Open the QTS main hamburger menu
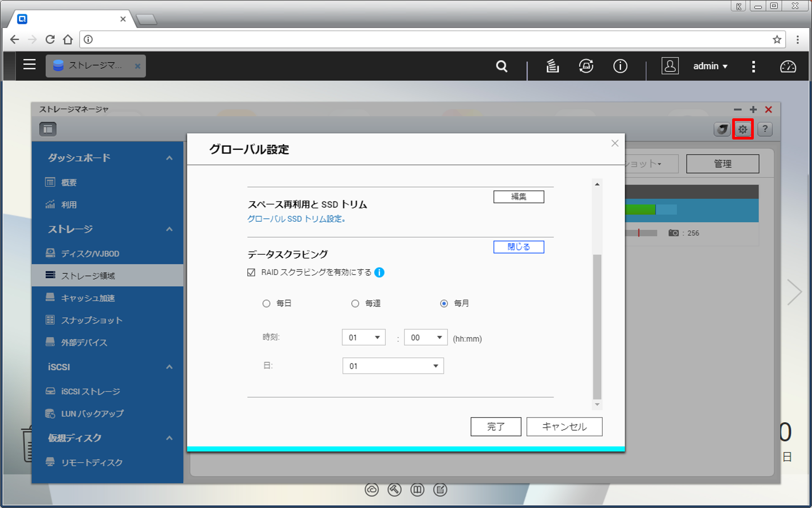Image resolution: width=812 pixels, height=508 pixels. pos(29,65)
